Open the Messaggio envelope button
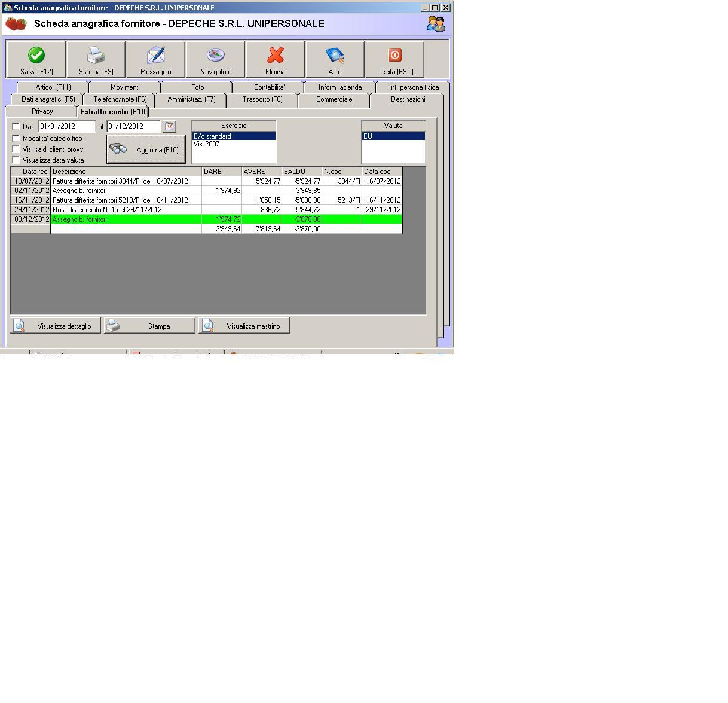Screen dimensions: 728x703 tap(155, 59)
